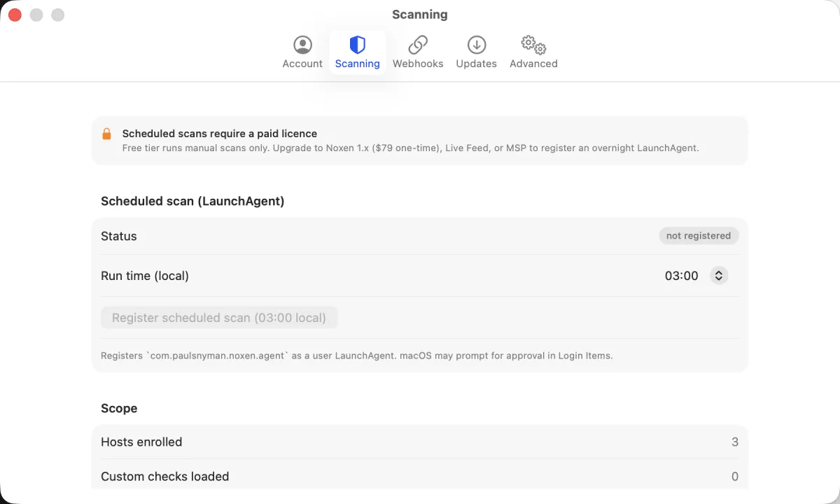The width and height of the screenshot is (840, 504).
Task: Click the Updates download-arrow icon
Action: [x=476, y=44]
